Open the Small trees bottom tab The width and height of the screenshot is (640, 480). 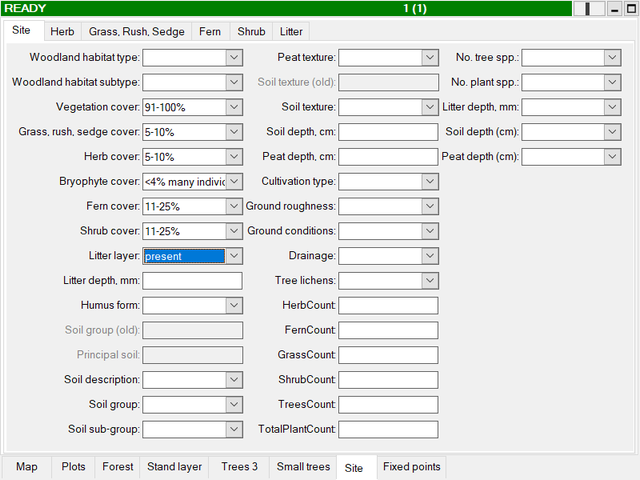click(x=303, y=467)
